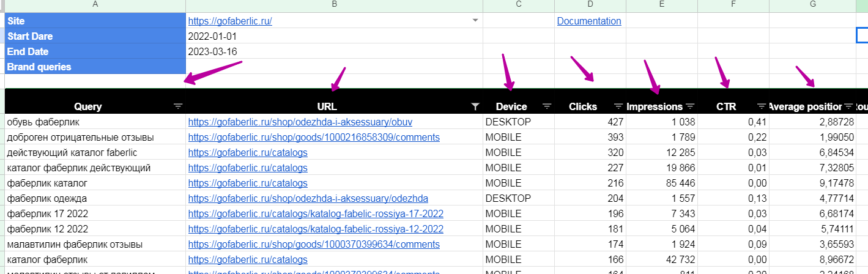This screenshot has width=868, height=274.
Task: Open the Device column filter icon
Action: [547, 106]
